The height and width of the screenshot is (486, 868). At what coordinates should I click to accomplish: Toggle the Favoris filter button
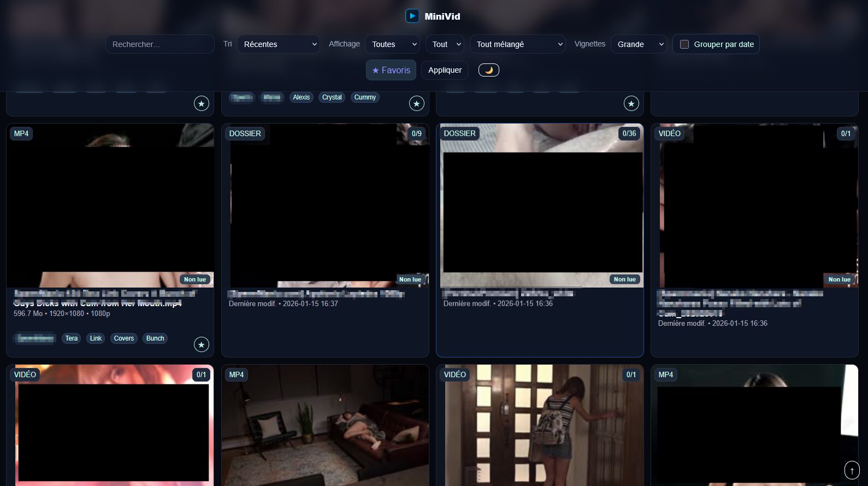tap(391, 70)
